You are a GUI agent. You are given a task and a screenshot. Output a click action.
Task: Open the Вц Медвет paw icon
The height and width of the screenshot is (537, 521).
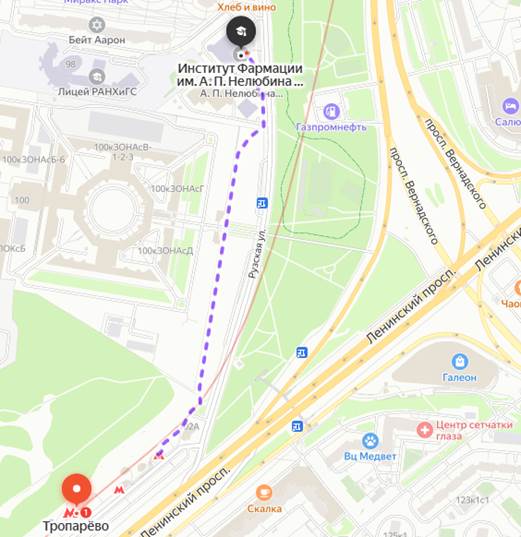(x=370, y=441)
